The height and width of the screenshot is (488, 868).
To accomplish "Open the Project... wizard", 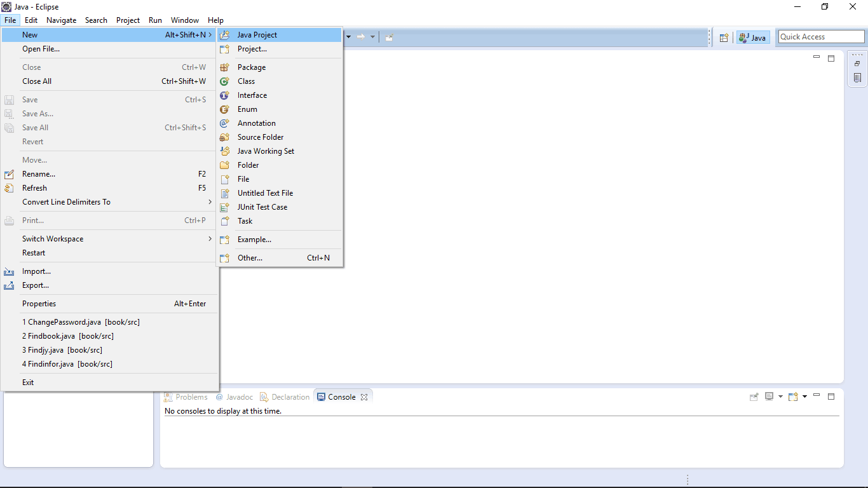I will coord(280,49).
